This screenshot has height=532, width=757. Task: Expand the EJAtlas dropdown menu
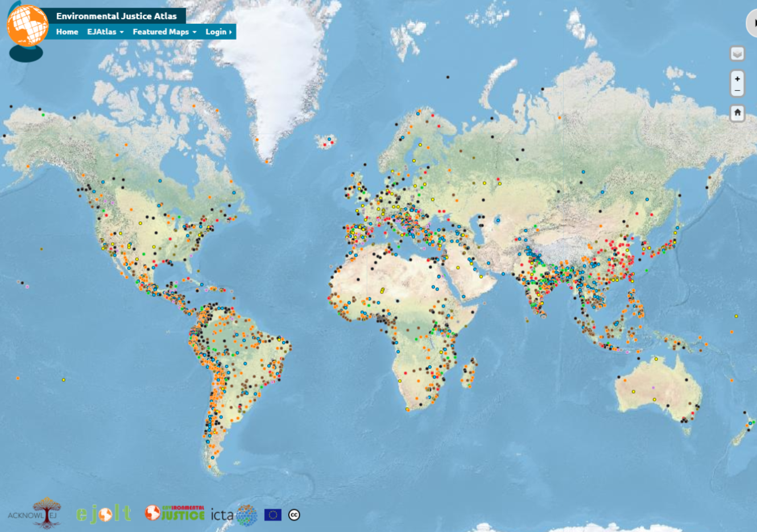point(105,32)
